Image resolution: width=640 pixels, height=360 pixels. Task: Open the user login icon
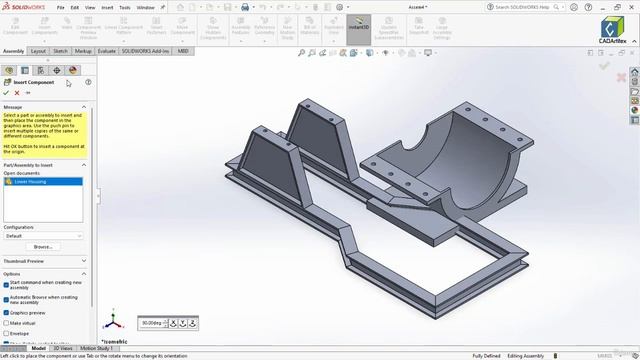point(574,7)
